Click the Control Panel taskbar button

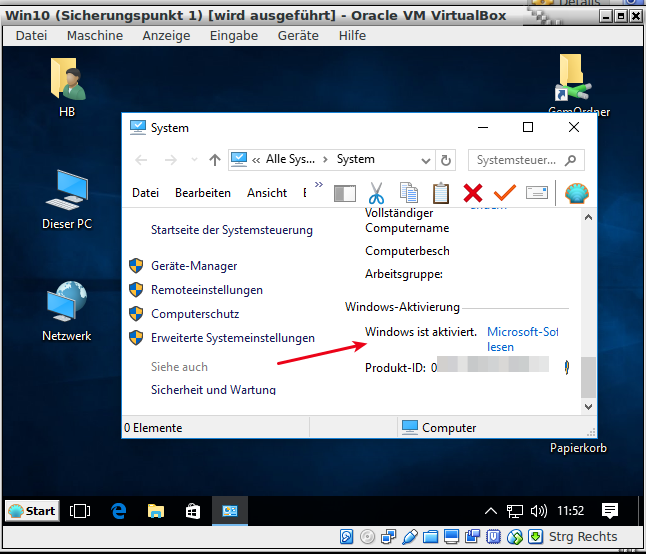tap(230, 511)
